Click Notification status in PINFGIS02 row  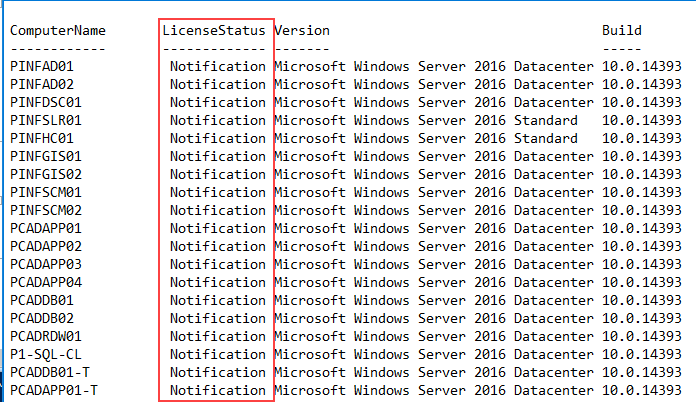pos(218,174)
